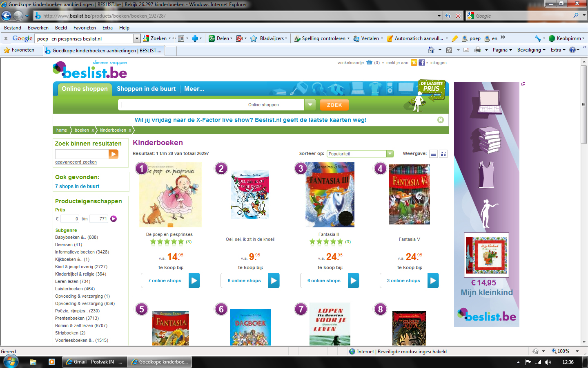Screen dimensions: 588x368
Task: Click the volume speaker tray icon
Action: click(x=548, y=362)
